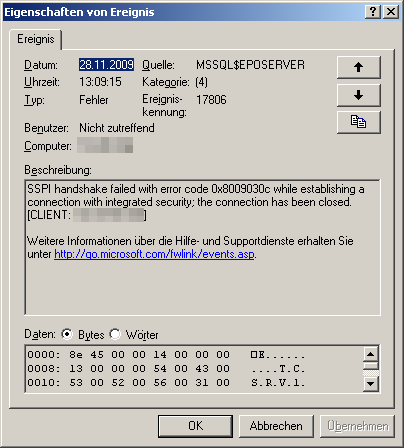Click the hex data row 0008:
This screenshot has width=404, height=448.
coord(166,369)
